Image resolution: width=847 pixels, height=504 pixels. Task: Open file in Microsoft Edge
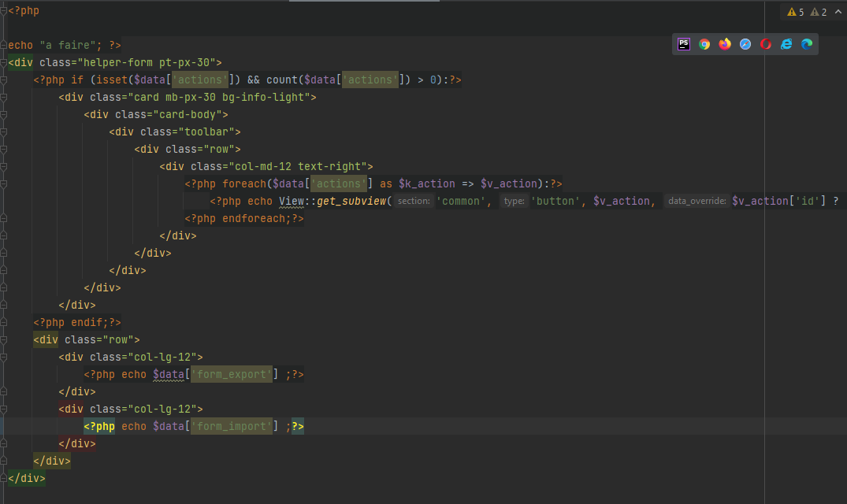(x=807, y=44)
